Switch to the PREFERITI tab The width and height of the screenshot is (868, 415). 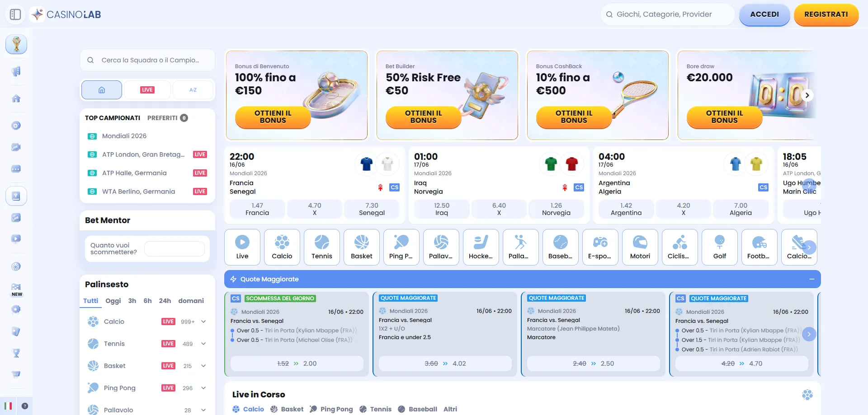tap(162, 118)
